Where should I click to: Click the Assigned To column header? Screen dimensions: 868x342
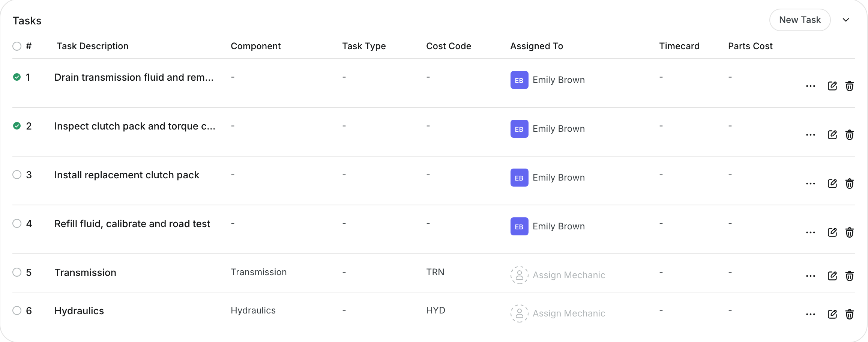coord(536,46)
